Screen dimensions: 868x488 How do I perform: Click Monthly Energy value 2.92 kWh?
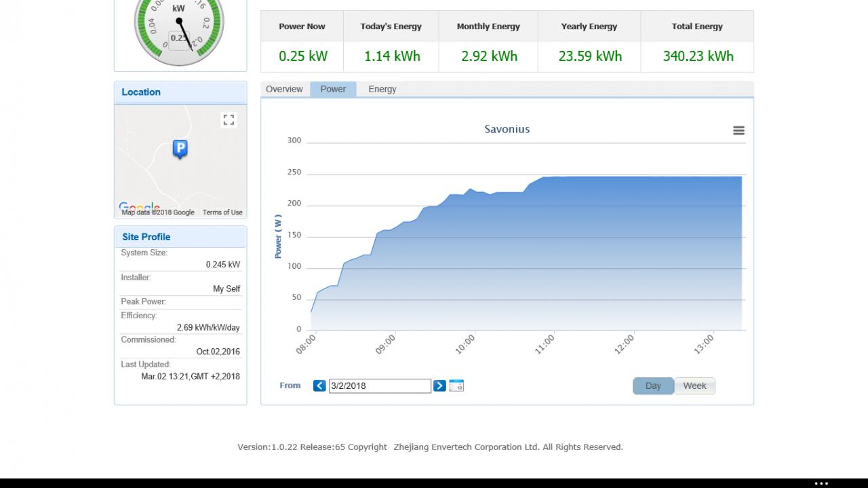(489, 56)
